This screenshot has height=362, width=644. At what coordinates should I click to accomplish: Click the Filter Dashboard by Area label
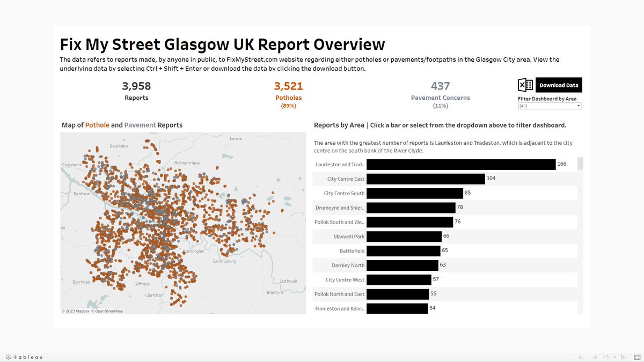point(547,99)
